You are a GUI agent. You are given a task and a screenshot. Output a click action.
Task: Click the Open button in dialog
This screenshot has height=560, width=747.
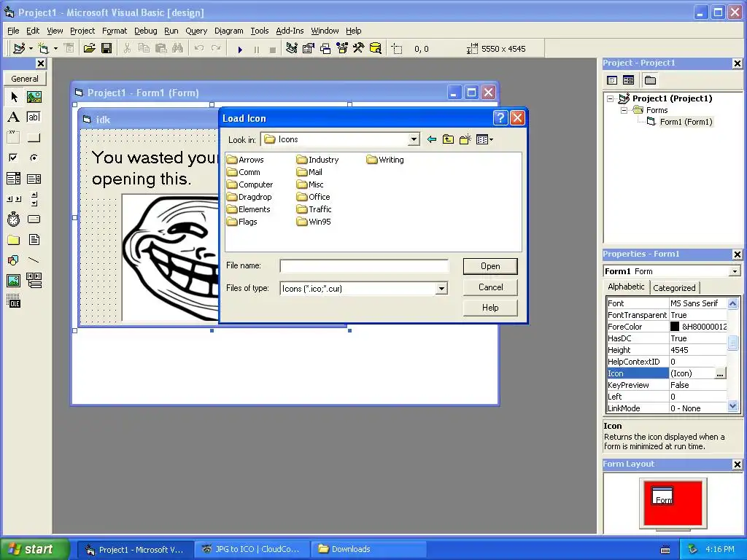tap(490, 266)
